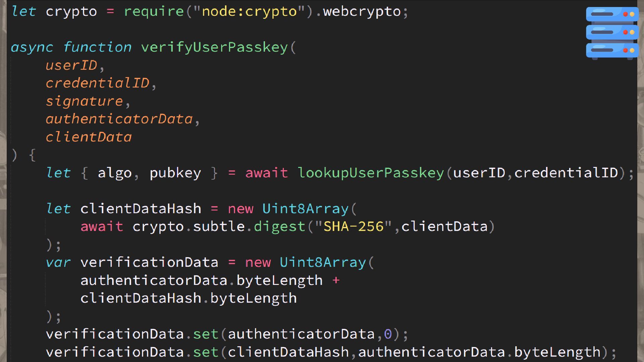This screenshot has width=644, height=362.
Task: Click the "SHA-256" string
Action: click(353, 227)
